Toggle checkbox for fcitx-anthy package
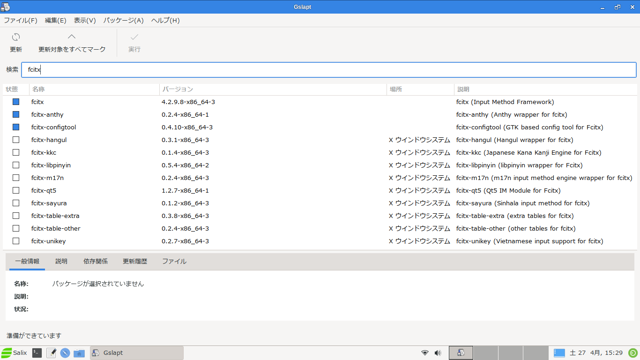Screen dimensions: 640x360 click(x=16, y=114)
